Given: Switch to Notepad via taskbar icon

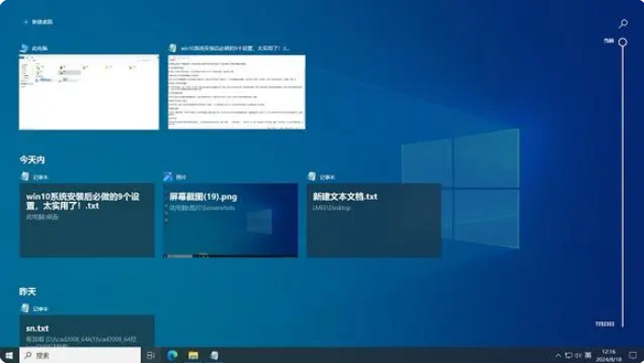Looking at the screenshot, I should (x=214, y=356).
